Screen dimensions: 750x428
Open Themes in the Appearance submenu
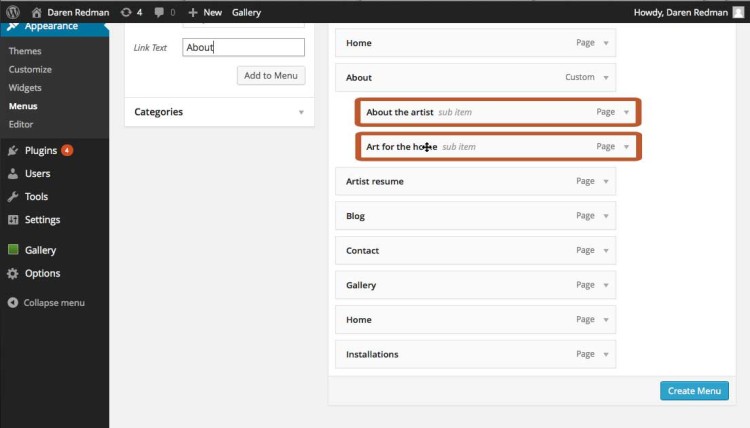point(25,51)
